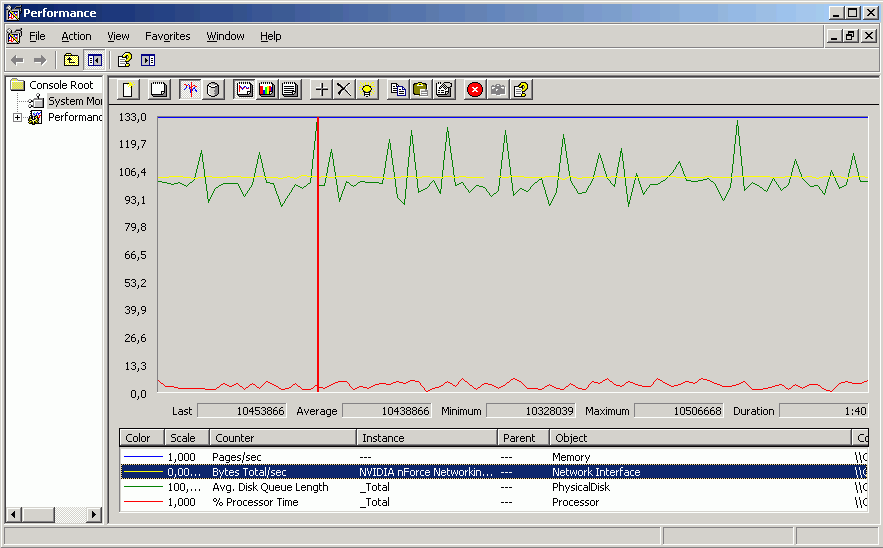This screenshot has width=883, height=548.
Task: Click the Back arrow in the console toolbar
Action: (17, 60)
